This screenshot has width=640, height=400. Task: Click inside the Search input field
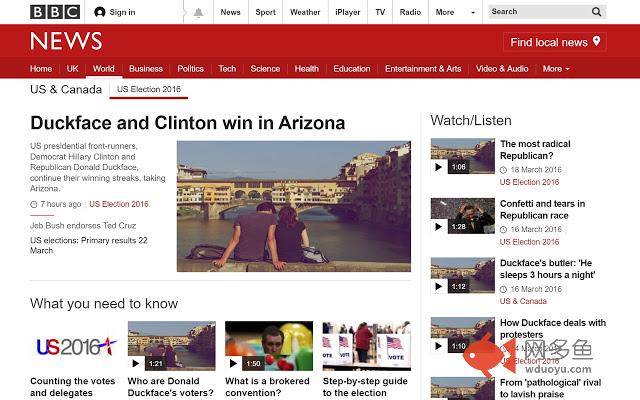[539, 12]
